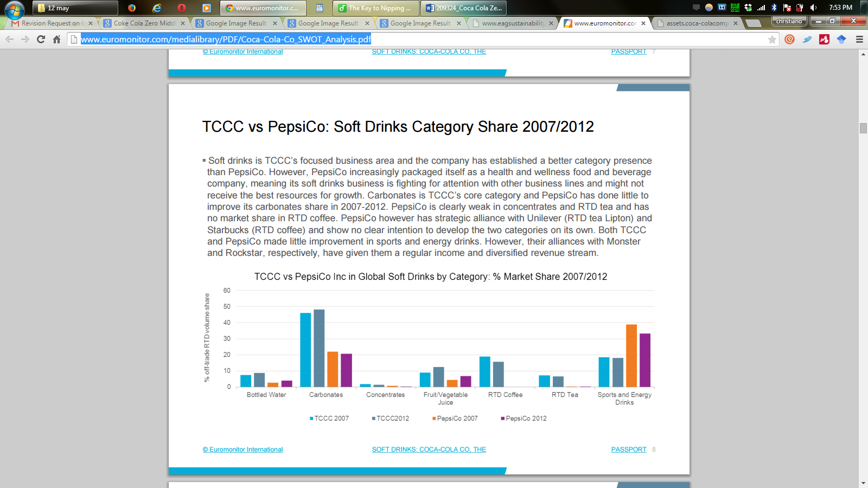
Task: Click 'Euromonitor International' link at the page 8 footer
Action: tap(243, 450)
